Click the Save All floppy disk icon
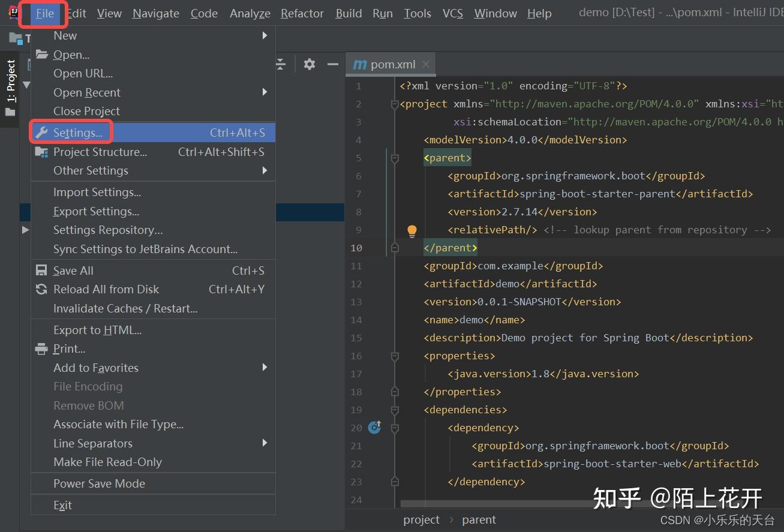 41,270
